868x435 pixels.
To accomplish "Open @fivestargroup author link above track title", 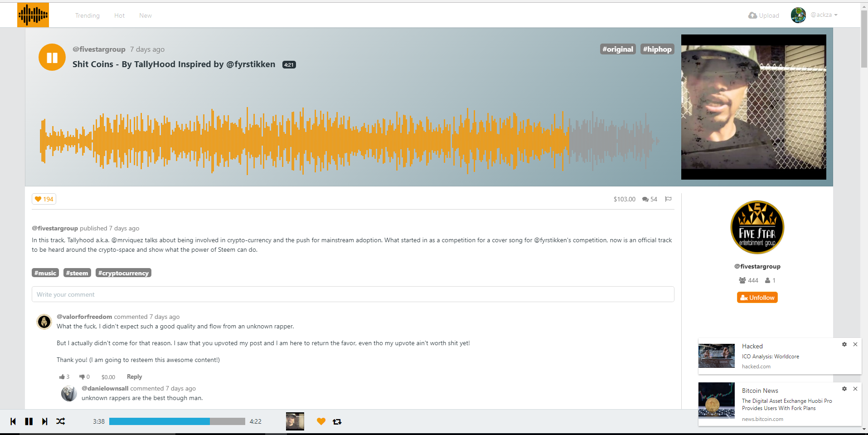I will point(99,49).
